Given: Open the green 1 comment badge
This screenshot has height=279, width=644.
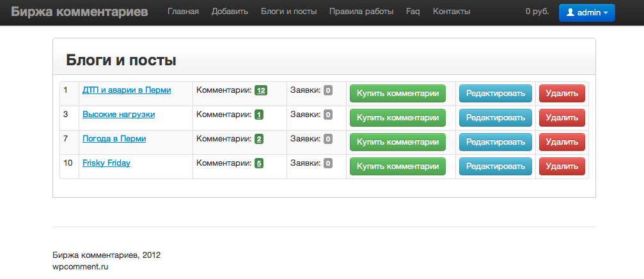Looking at the screenshot, I should pyautogui.click(x=259, y=115).
